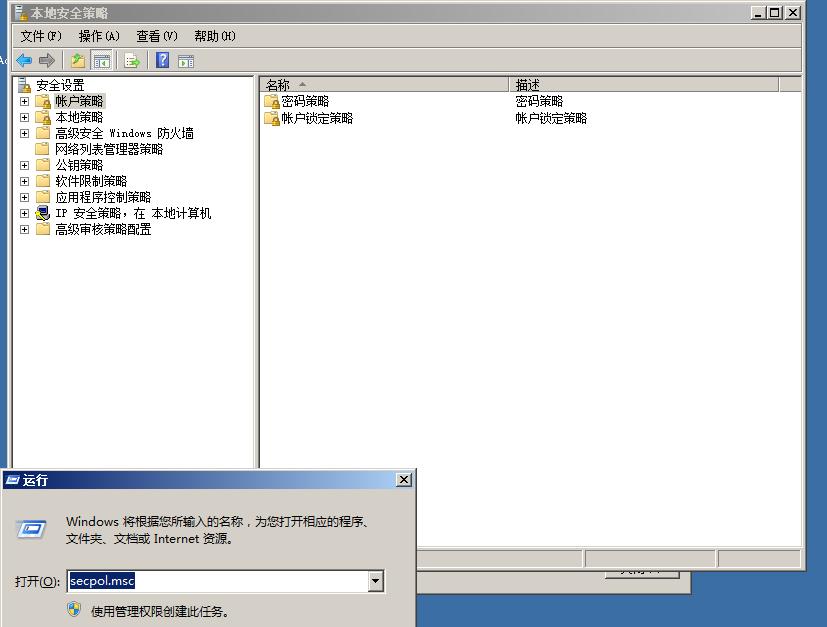The width and height of the screenshot is (827, 627).
Task: Click the Back navigation arrow
Action: (22, 59)
